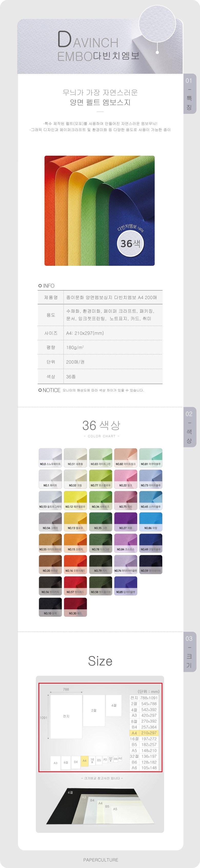
Task: Choose the NO.10 블랙 swatch
Action: coord(50,607)
